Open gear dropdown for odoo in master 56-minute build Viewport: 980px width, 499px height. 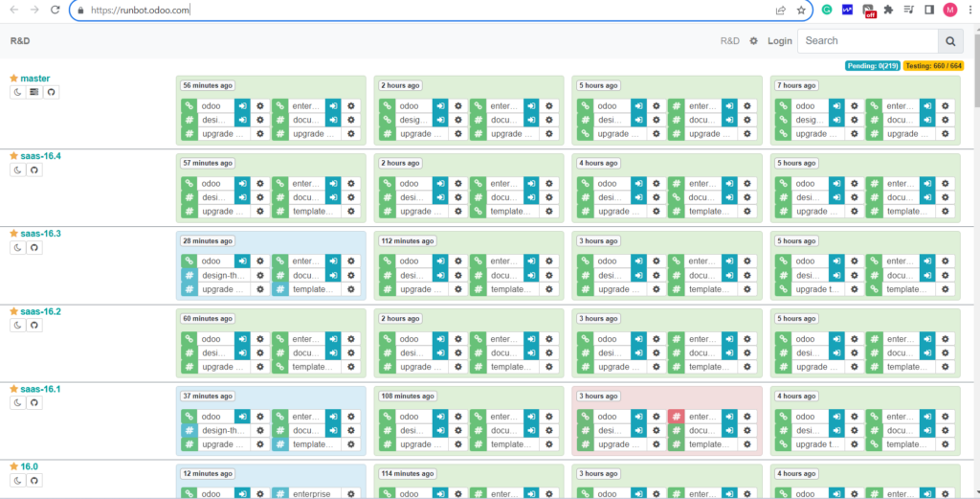click(260, 106)
